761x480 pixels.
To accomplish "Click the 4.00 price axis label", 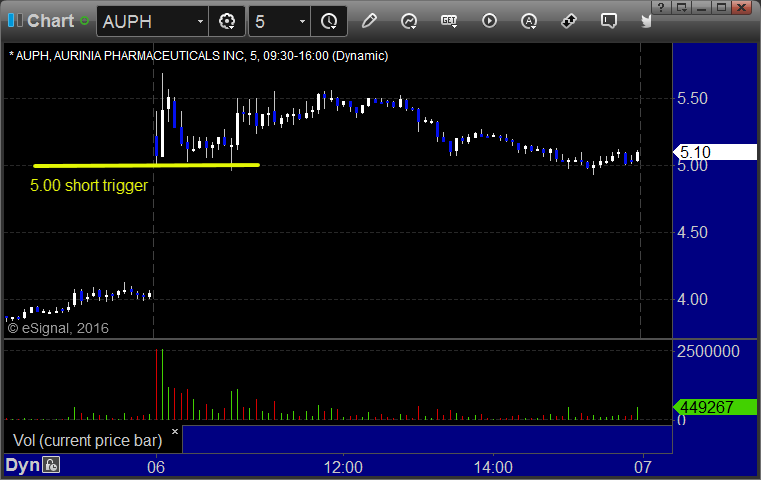I will click(x=692, y=299).
